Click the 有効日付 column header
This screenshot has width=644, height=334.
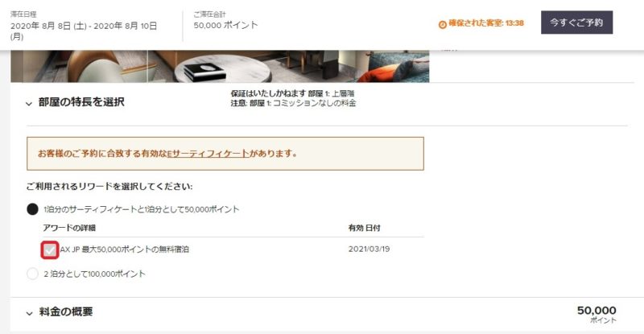point(365,228)
